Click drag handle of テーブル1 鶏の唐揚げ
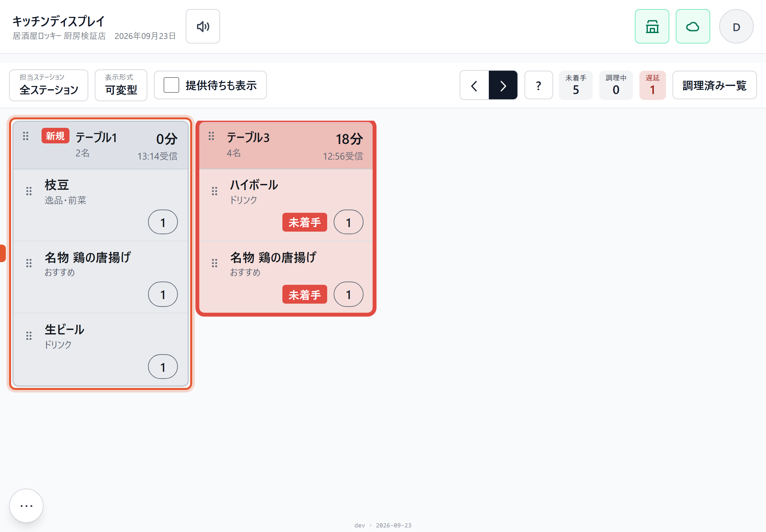The image size is (766, 532). coord(29,263)
